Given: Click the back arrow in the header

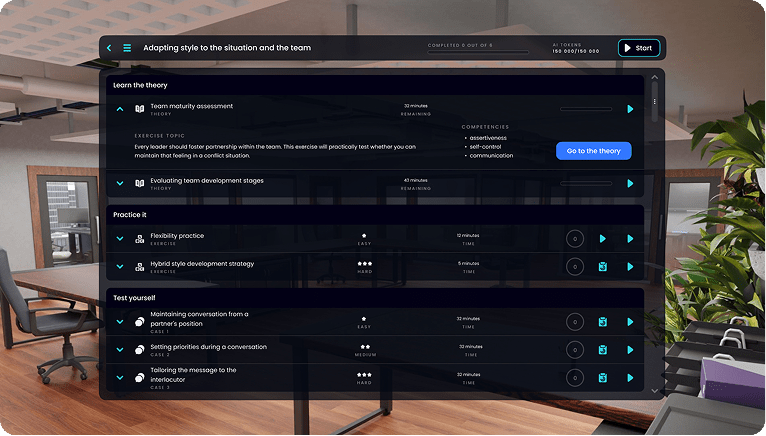Looking at the screenshot, I should click(109, 48).
